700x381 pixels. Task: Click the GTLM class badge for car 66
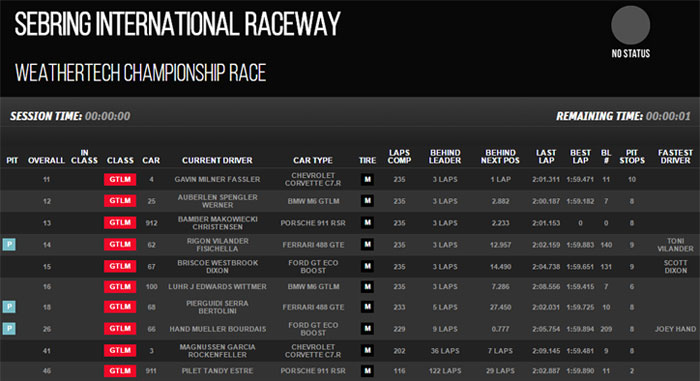click(120, 328)
